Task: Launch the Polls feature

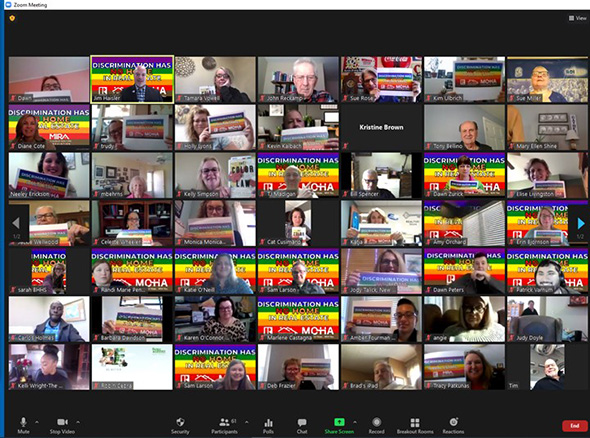Action: click(268, 425)
